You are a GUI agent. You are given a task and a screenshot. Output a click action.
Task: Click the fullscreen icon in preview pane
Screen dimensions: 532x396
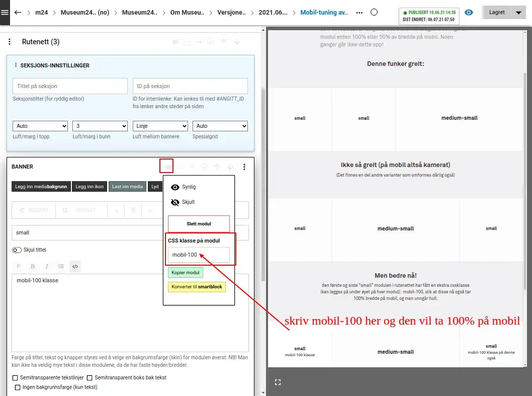click(278, 382)
